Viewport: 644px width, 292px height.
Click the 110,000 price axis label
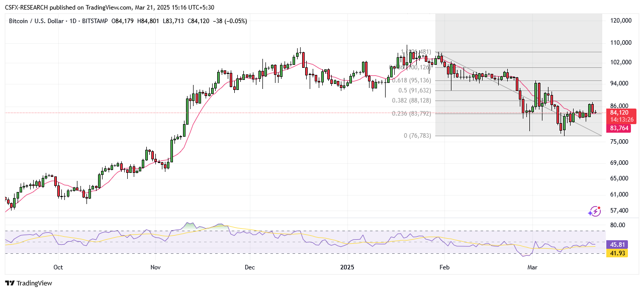(620, 43)
